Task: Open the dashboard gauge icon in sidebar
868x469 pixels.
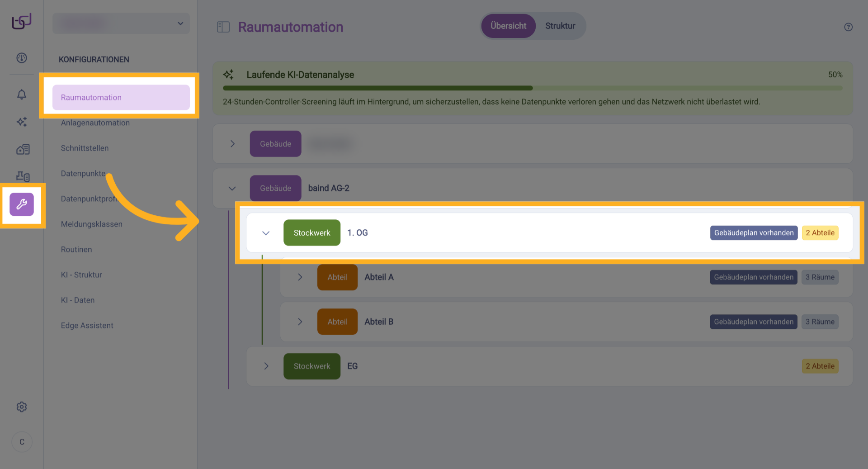Action: [x=22, y=58]
